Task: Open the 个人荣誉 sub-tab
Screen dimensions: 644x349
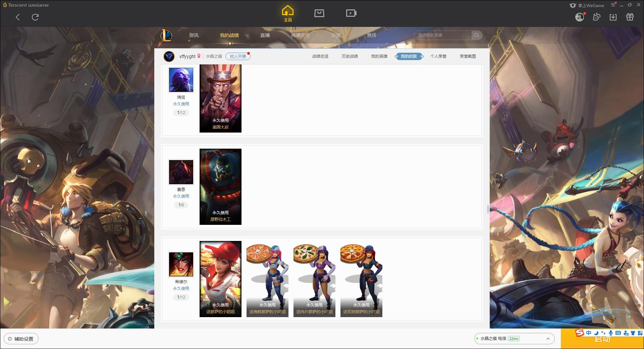Action: (x=438, y=56)
